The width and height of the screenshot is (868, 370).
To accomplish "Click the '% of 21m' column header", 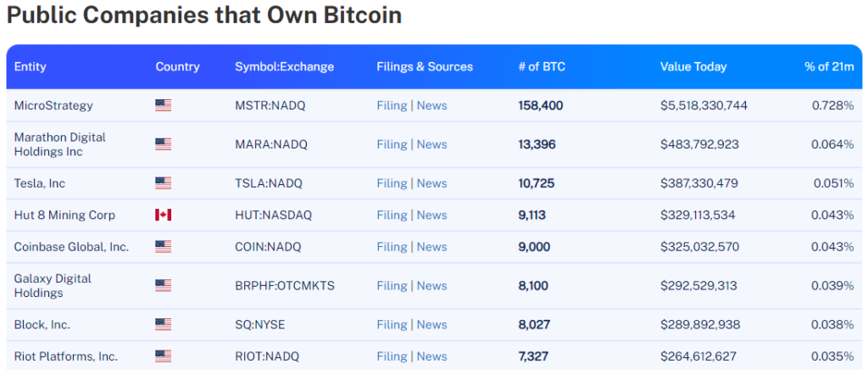I will 829,67.
